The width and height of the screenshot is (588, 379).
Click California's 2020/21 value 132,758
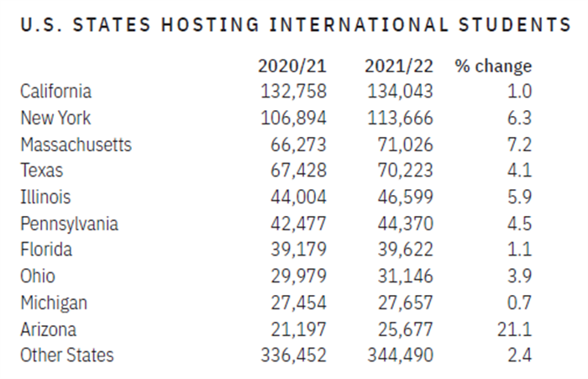coord(294,92)
